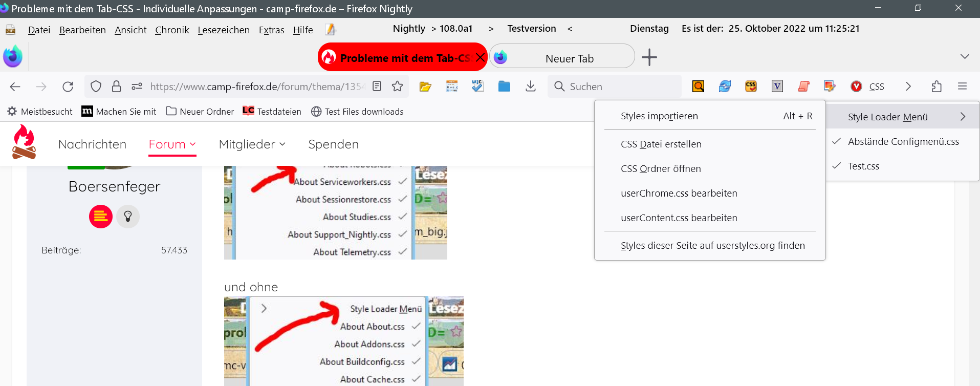980x386 pixels.
Task: Reload the current page
Action: click(68, 87)
